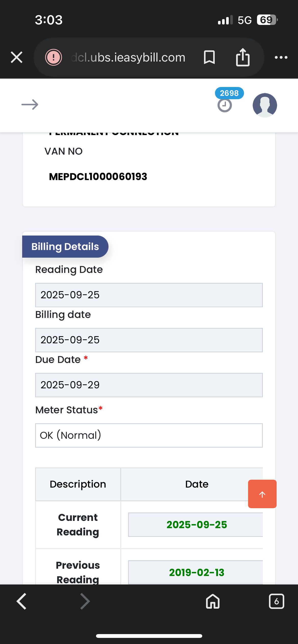Expand the sidebar with arrow icon

(30, 105)
